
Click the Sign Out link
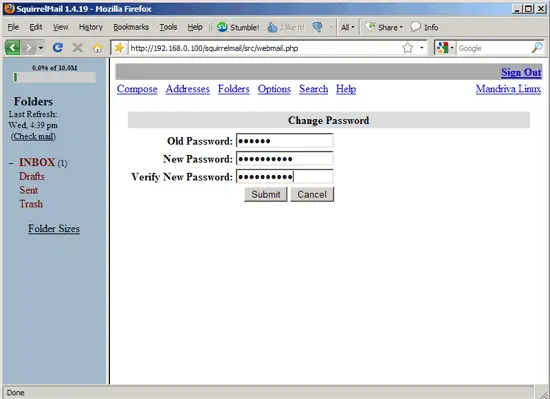pyautogui.click(x=521, y=72)
